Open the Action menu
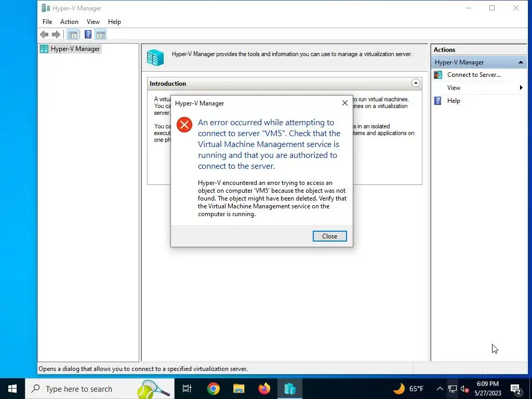This screenshot has width=532, height=399. click(x=69, y=22)
